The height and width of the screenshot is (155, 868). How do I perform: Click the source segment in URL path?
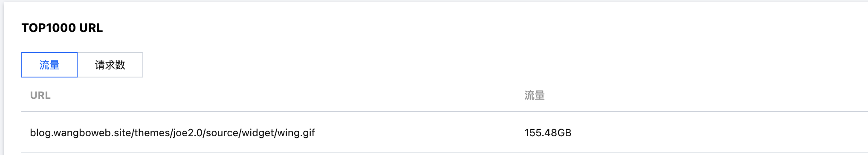click(x=222, y=133)
